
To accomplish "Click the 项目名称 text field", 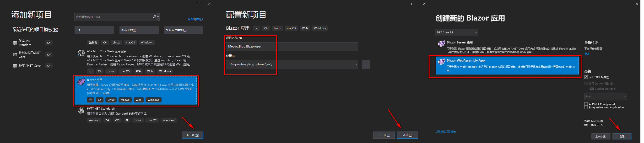I will [x=292, y=46].
